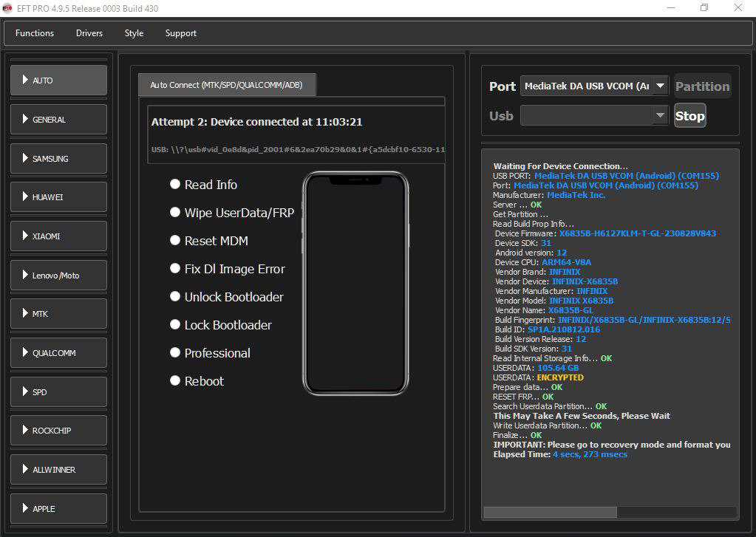Open the Functions menu
The image size is (756, 537).
tap(35, 33)
